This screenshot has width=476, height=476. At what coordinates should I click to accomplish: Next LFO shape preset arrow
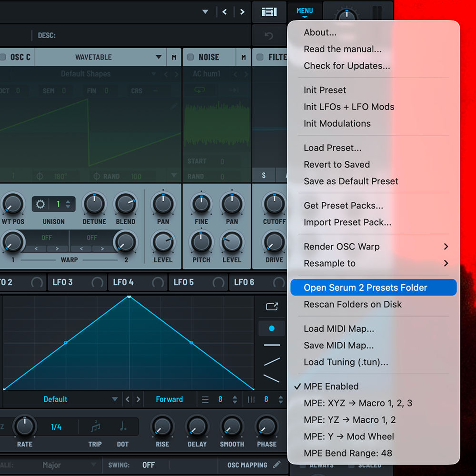pyautogui.click(x=139, y=399)
